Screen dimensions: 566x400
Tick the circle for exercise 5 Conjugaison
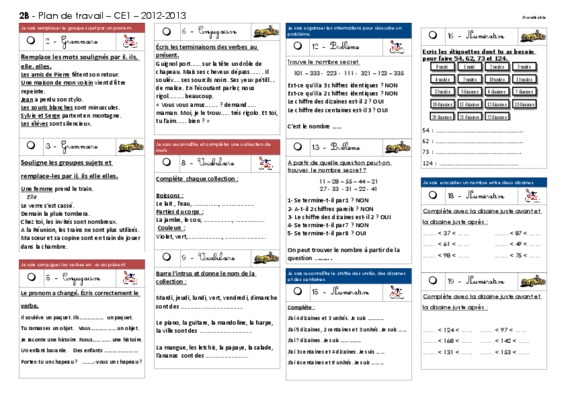point(31,277)
